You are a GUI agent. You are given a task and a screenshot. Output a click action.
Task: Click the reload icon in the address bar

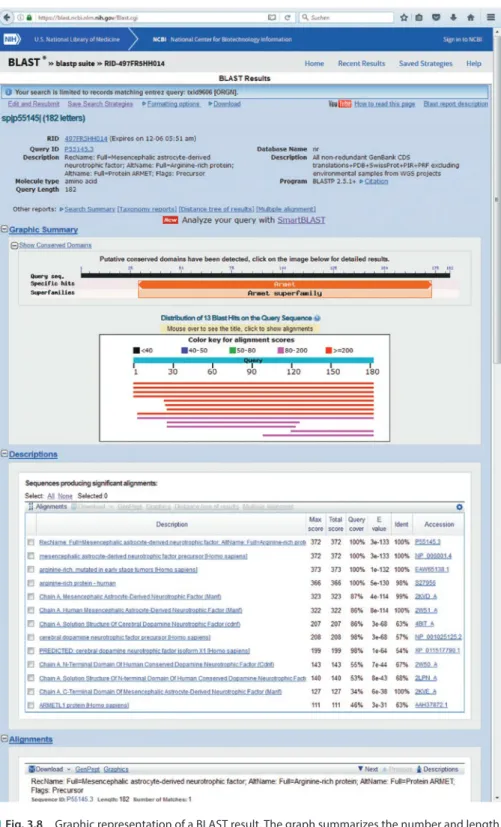[287, 17]
